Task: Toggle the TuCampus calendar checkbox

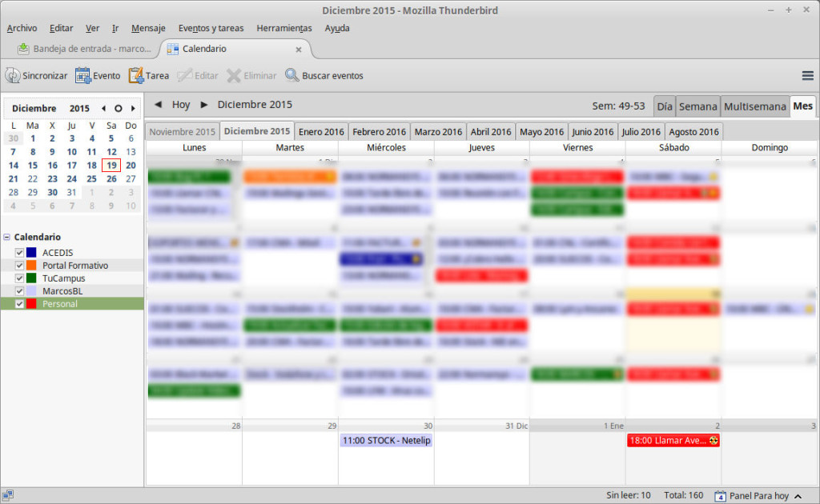Action: click(x=20, y=278)
